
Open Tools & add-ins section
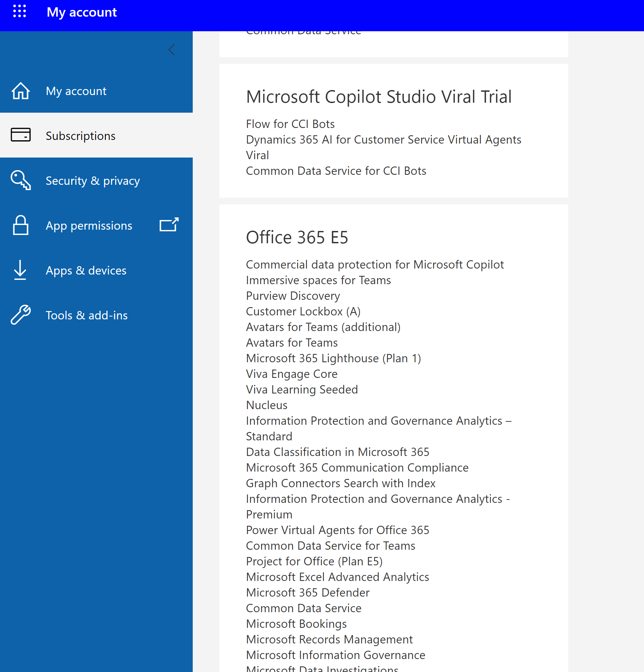click(96, 315)
